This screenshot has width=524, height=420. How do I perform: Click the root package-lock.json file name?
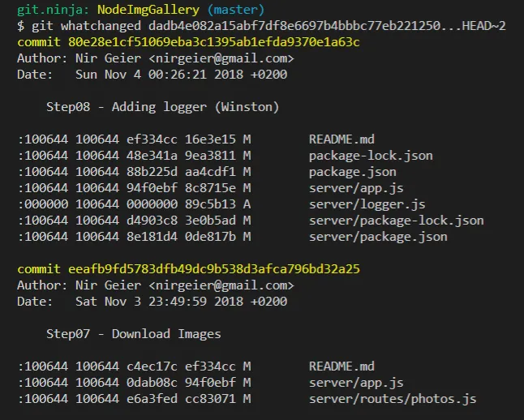pos(371,155)
